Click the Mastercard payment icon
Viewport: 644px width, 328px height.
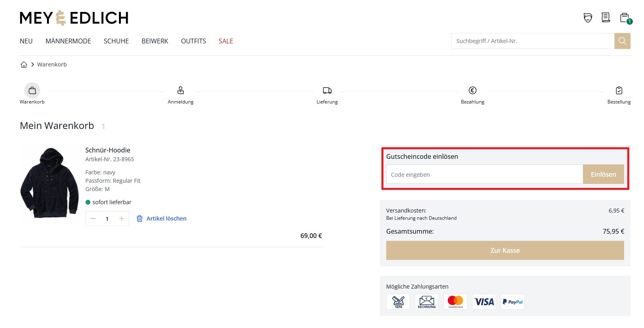[455, 302]
